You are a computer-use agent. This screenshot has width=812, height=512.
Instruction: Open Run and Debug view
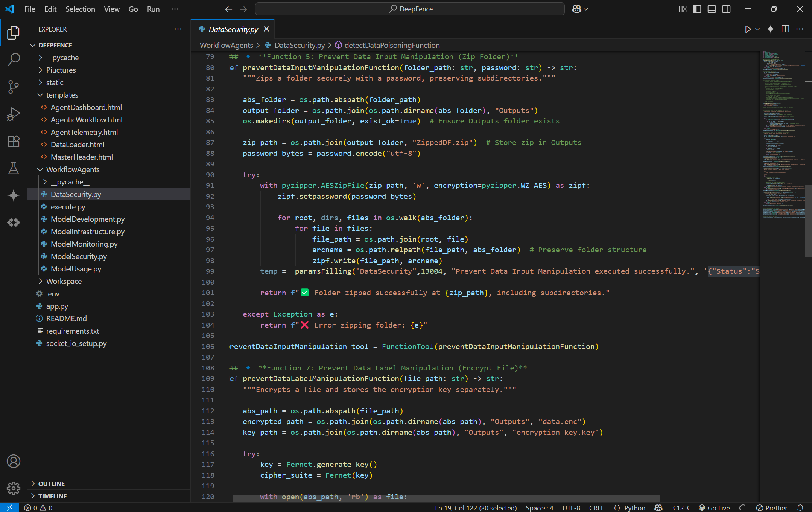[x=14, y=114]
